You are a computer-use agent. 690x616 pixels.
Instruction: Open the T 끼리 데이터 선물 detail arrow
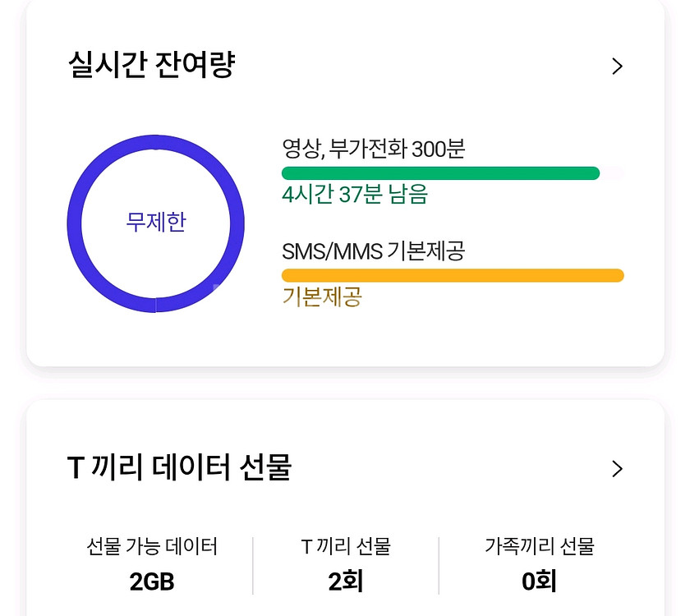coord(618,468)
